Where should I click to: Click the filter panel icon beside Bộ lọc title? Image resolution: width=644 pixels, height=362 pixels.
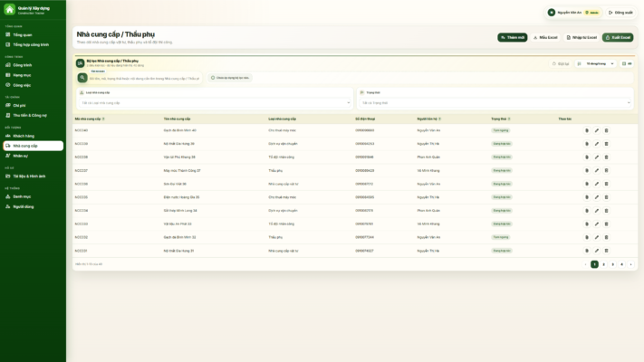tap(80, 63)
